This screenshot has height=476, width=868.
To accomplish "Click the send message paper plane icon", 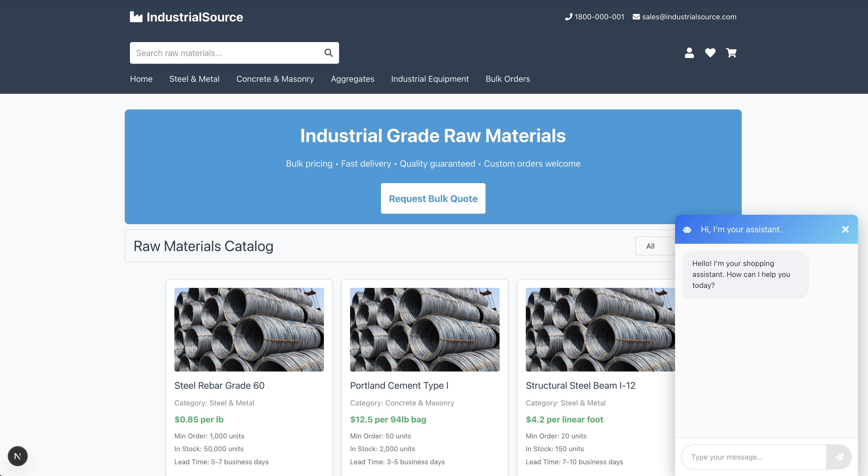I will point(839,457).
